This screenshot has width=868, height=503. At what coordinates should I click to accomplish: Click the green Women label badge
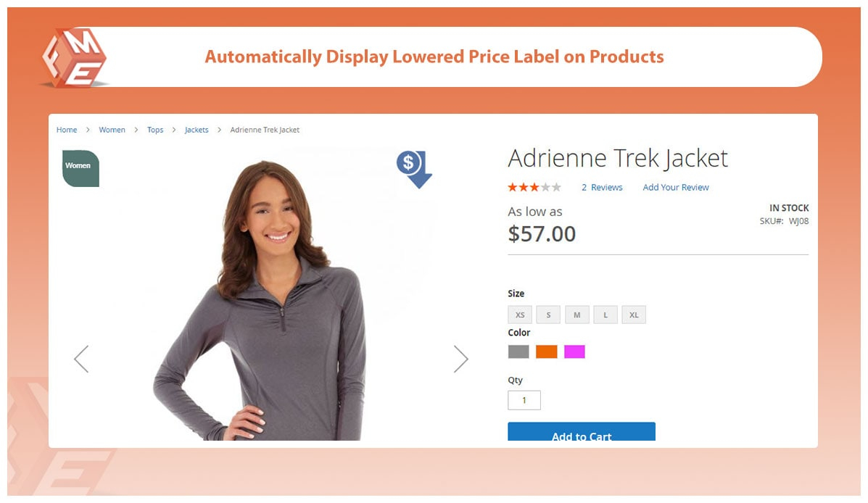coord(80,168)
